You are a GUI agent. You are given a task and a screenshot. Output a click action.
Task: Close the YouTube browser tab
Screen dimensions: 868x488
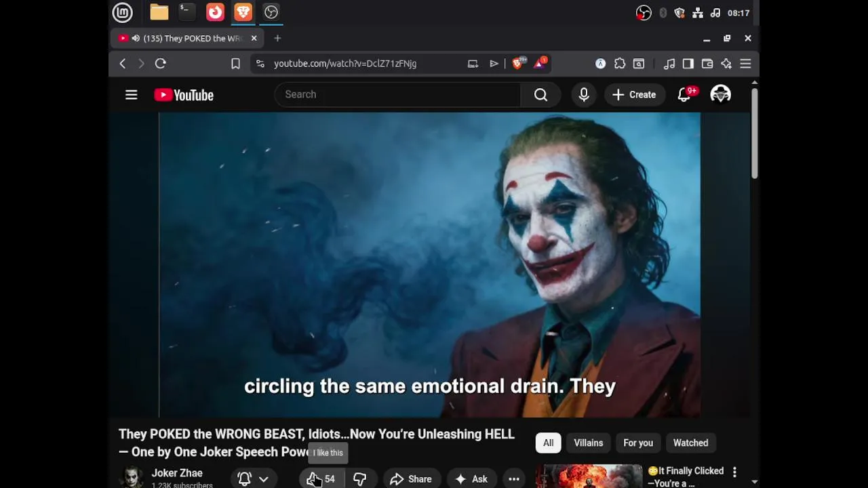pyautogui.click(x=254, y=39)
